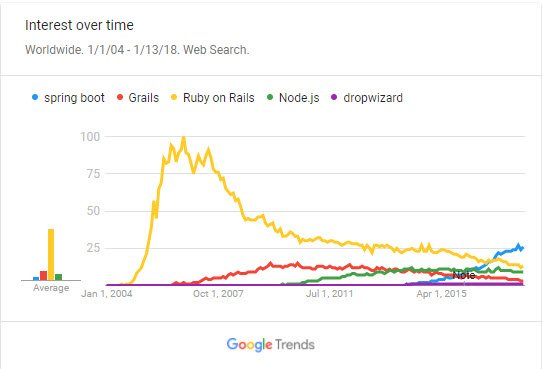
Task: Select the Node.js legend label
Action: pyautogui.click(x=299, y=98)
